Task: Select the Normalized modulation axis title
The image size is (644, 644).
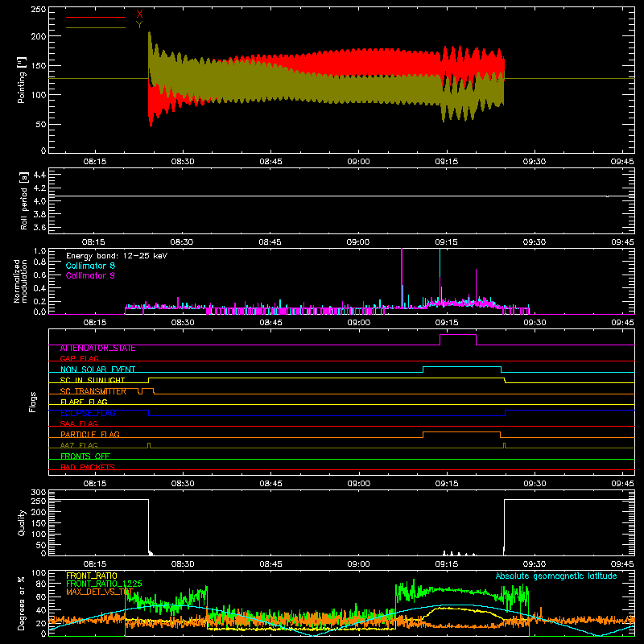Action: pos(21,281)
